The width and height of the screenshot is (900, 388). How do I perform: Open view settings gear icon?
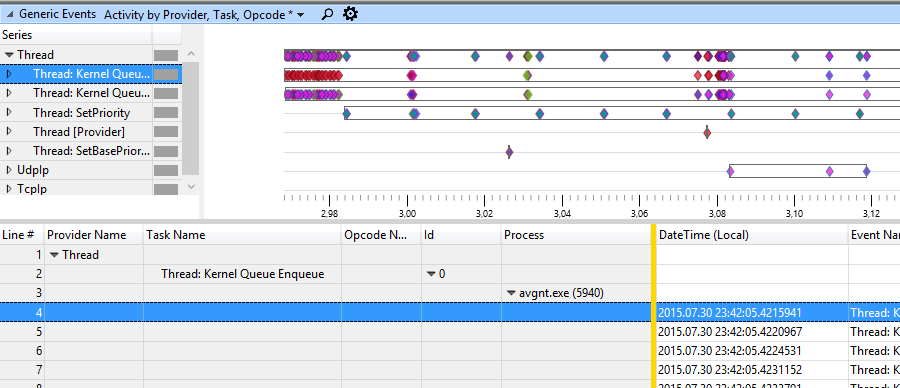(350, 14)
